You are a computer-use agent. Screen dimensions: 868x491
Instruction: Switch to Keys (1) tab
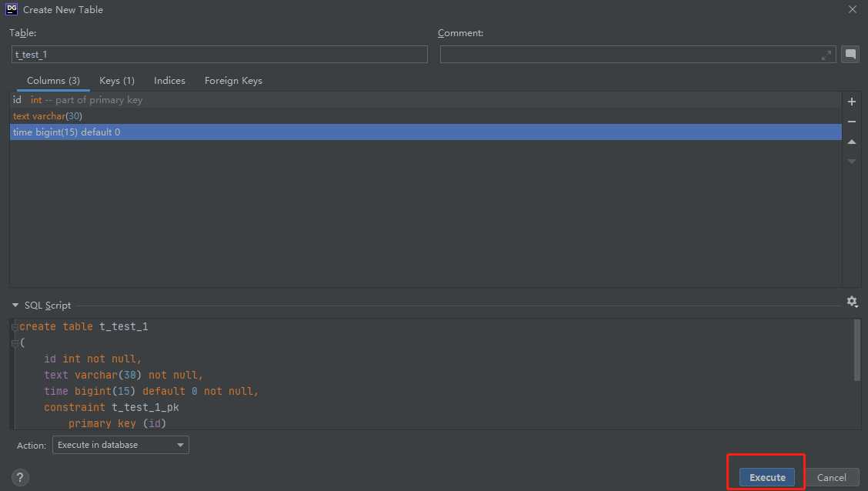pos(117,81)
